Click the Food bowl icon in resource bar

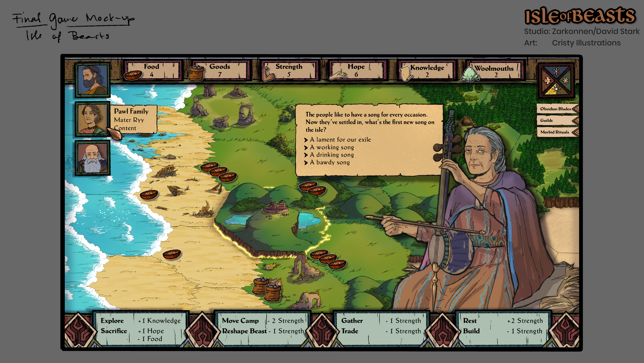coord(133,75)
